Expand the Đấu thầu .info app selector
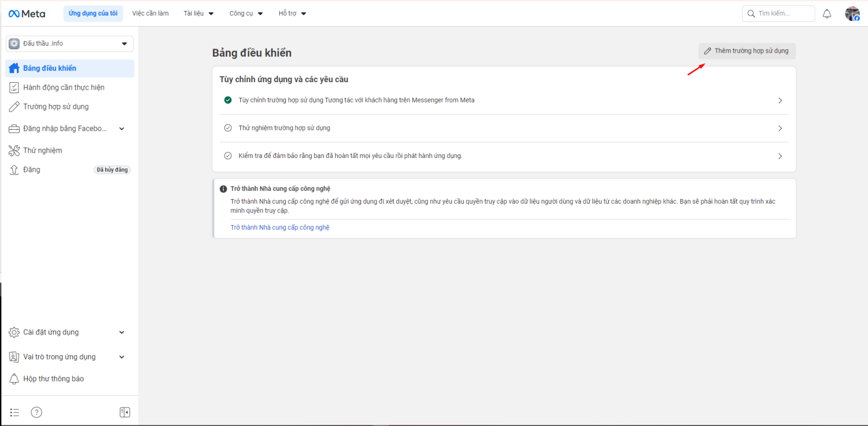 point(69,43)
